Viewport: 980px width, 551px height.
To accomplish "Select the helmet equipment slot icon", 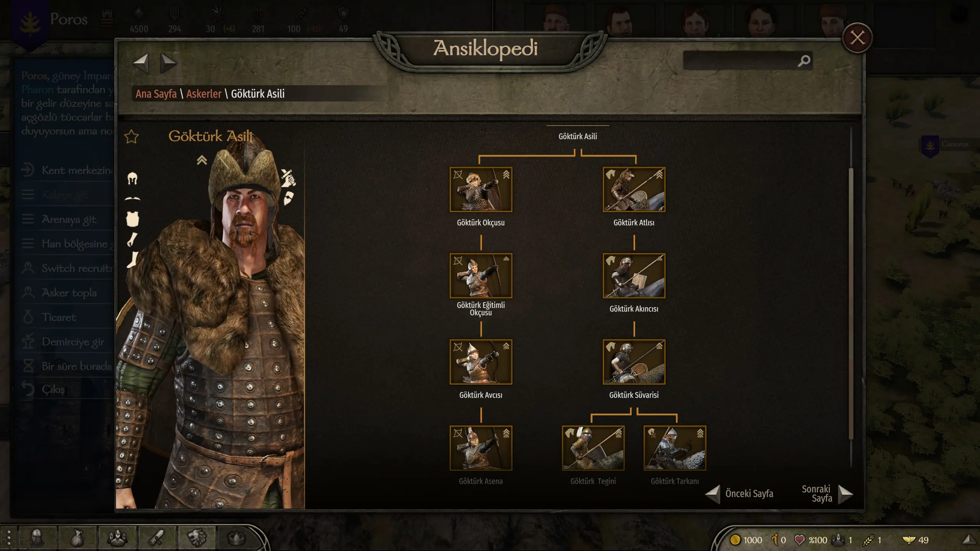I will tap(132, 178).
